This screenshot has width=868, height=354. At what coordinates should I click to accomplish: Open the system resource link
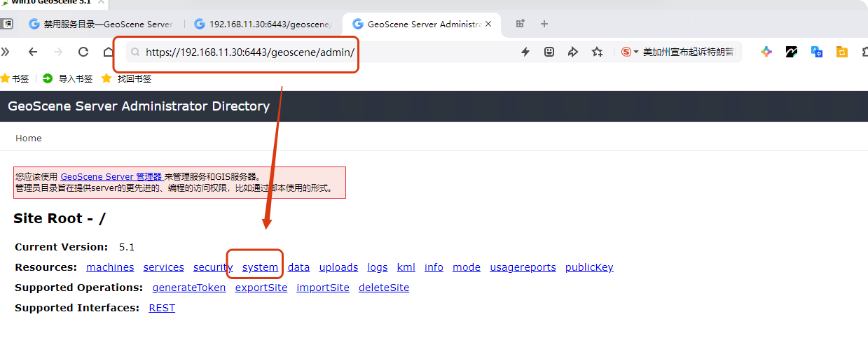click(260, 267)
